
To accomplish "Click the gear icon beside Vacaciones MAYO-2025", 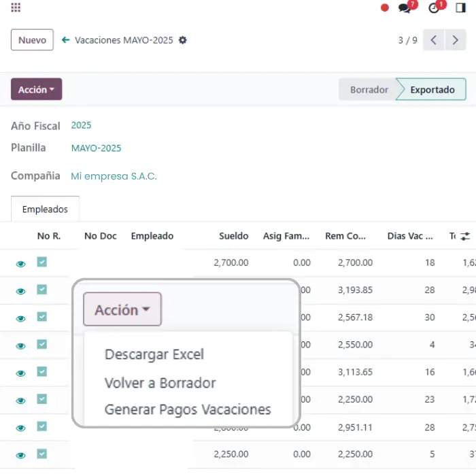I will (182, 40).
